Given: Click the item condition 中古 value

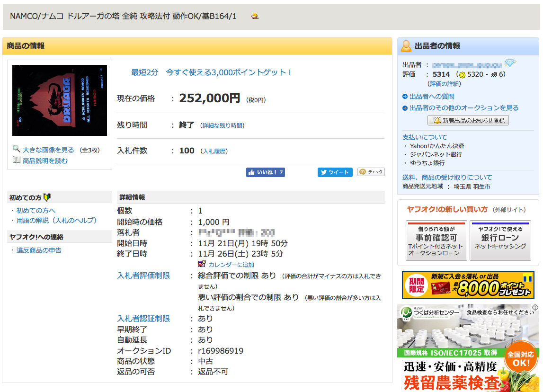Looking at the screenshot, I should [205, 361].
